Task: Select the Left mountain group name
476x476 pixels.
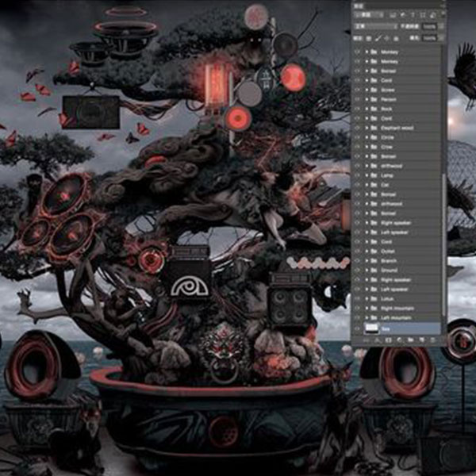Action: 396,317
